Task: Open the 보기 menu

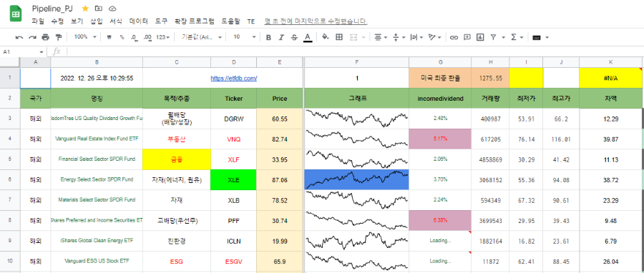Action: tap(77, 21)
